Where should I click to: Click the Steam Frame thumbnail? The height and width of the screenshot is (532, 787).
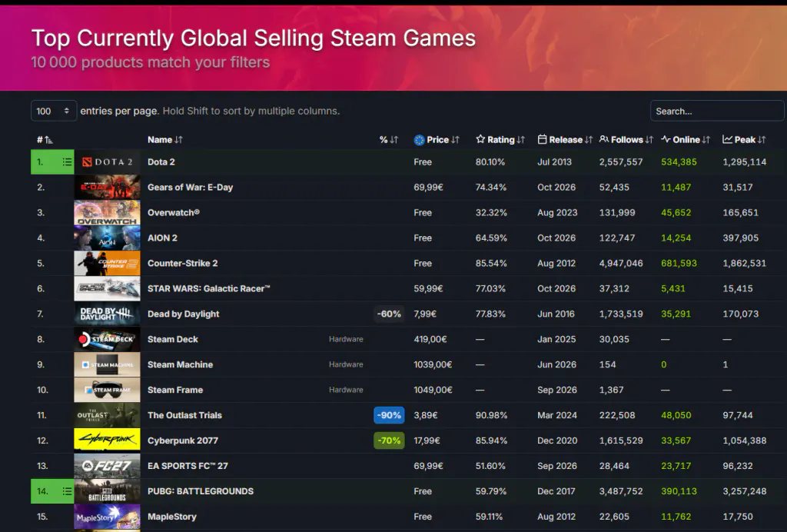(107, 390)
